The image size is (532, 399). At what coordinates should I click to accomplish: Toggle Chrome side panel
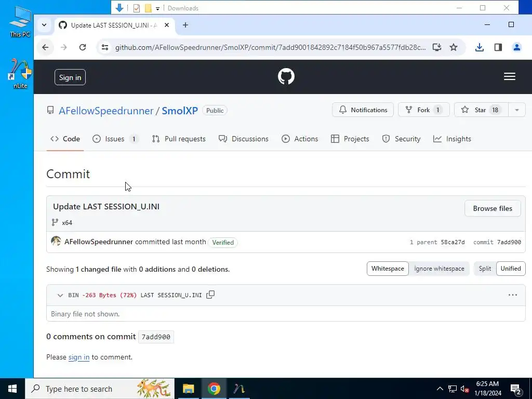coord(498,47)
